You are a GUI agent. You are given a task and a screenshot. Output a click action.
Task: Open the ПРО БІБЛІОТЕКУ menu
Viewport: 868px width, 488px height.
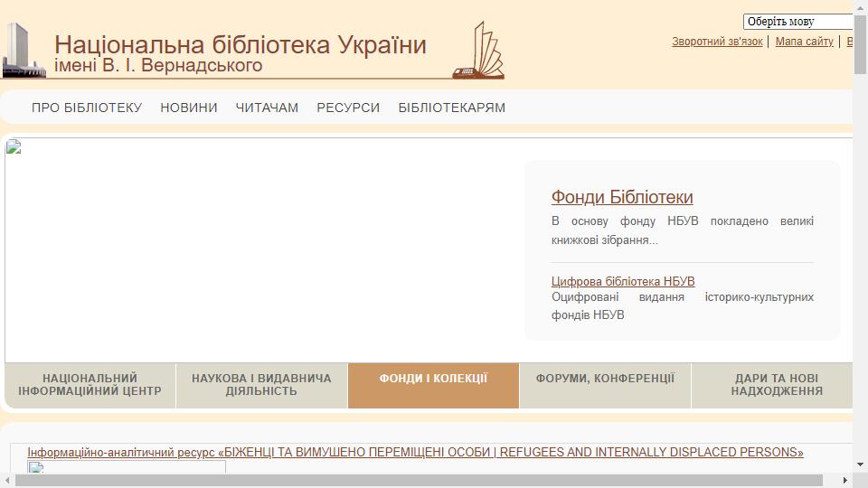point(87,108)
